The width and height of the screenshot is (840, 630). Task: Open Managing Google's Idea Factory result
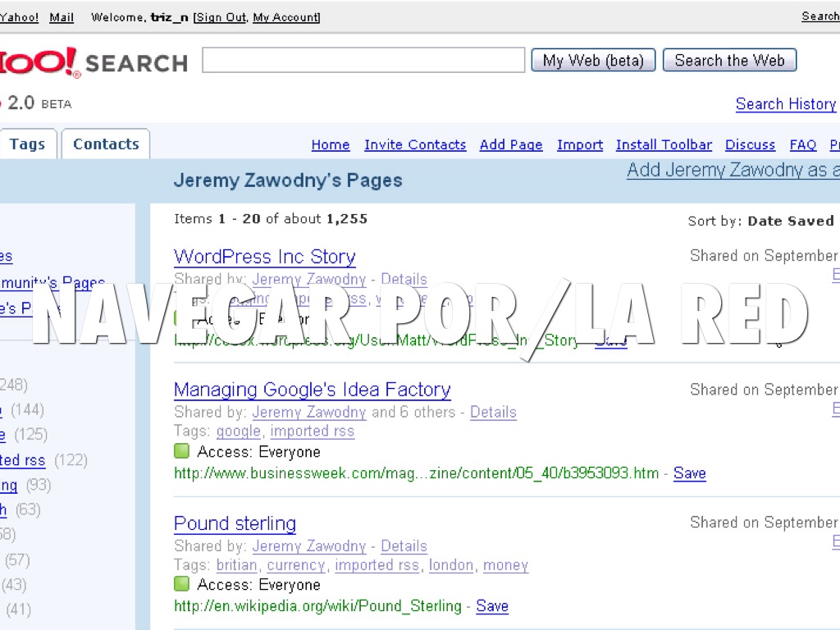312,390
